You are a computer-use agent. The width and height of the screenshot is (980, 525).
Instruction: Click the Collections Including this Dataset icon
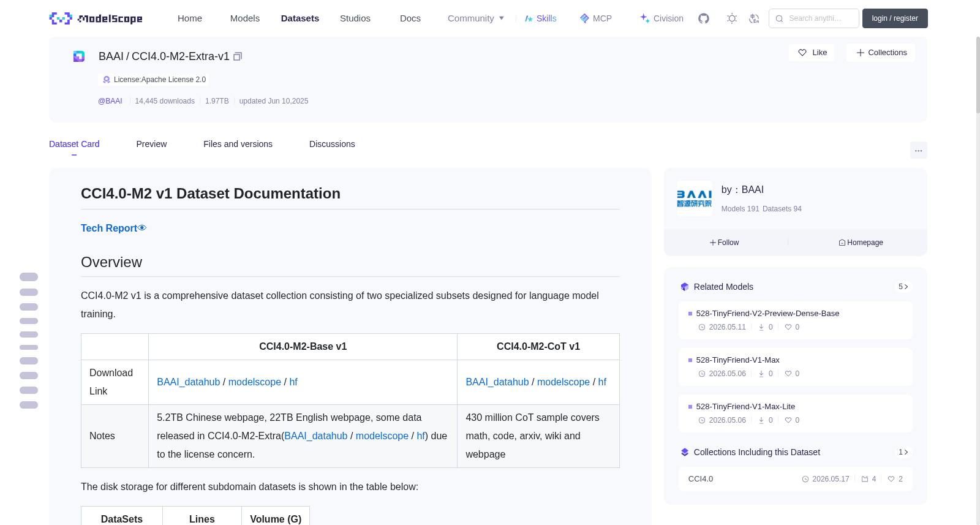[x=685, y=452]
